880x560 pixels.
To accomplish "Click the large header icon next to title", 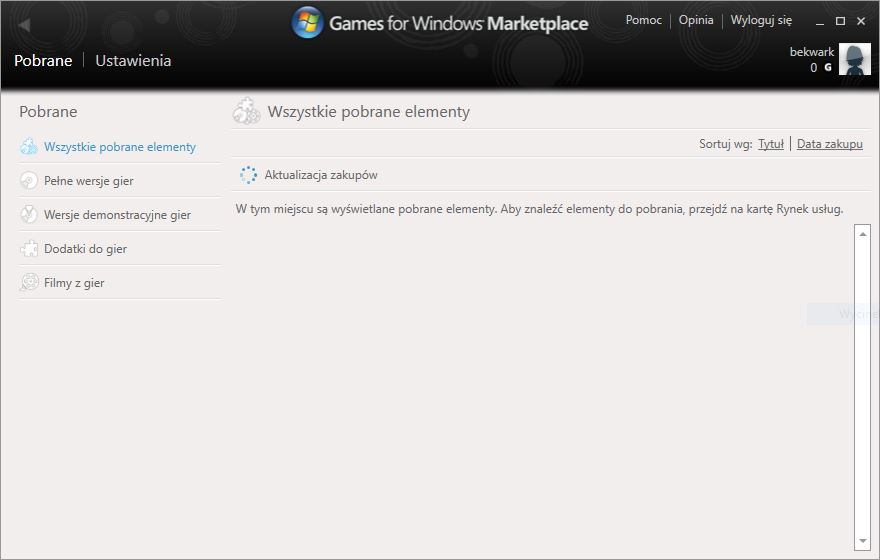I will click(x=247, y=111).
